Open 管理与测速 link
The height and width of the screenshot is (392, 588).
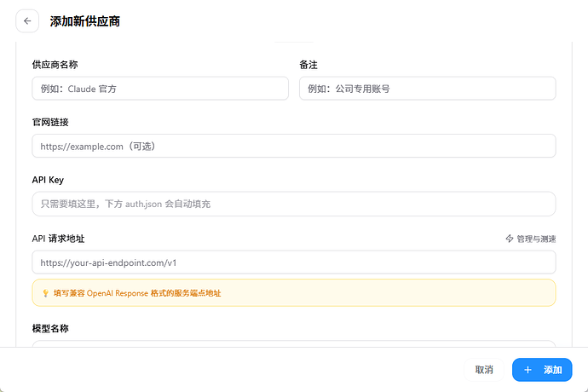pyautogui.click(x=531, y=239)
